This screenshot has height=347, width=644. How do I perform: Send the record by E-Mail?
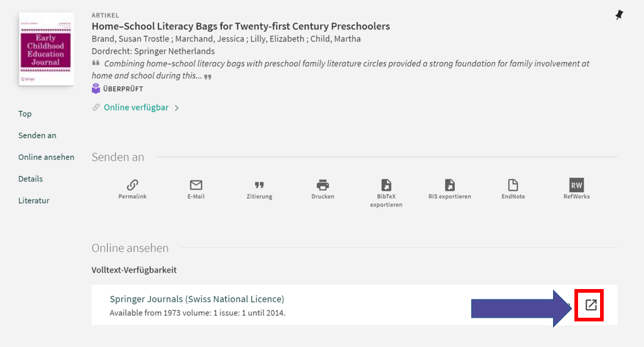[196, 185]
